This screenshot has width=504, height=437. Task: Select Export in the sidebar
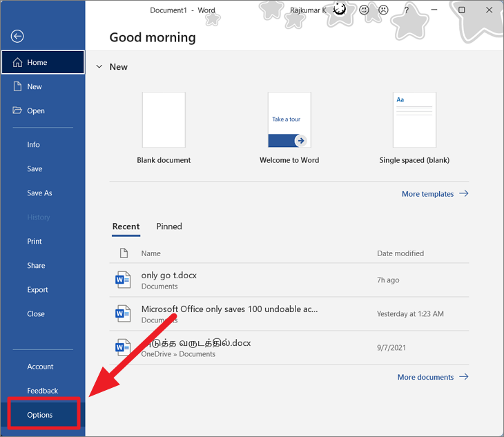(37, 290)
